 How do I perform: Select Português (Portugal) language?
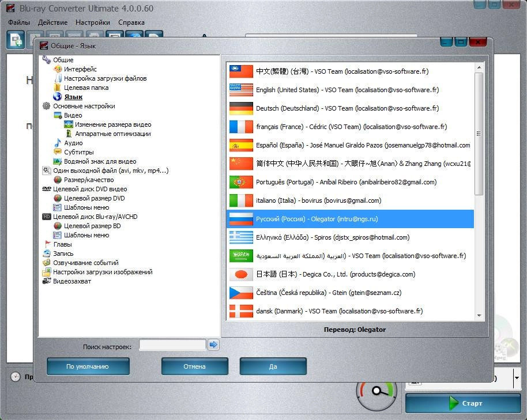[x=350, y=182]
